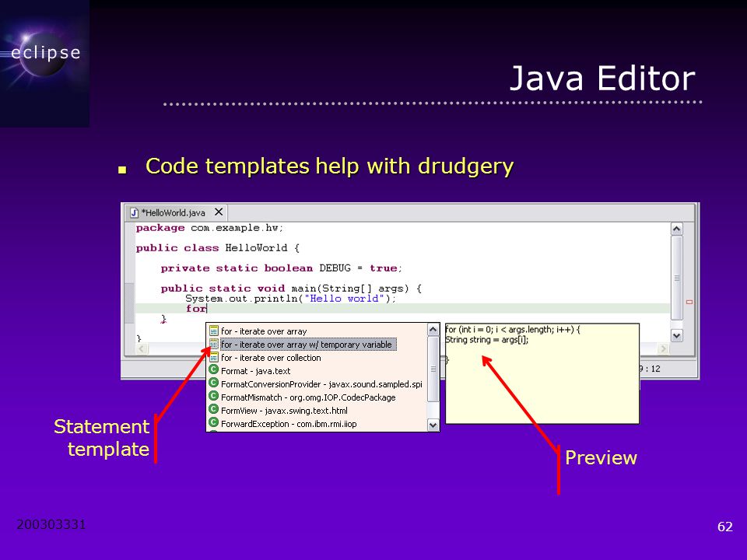
Task: Click template icon beside 'iterate over array w/ temporary variable'
Action: (214, 344)
